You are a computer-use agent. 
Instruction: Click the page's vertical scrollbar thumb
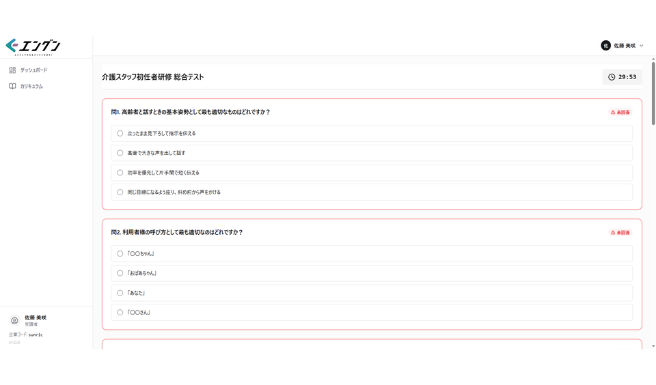[653, 93]
